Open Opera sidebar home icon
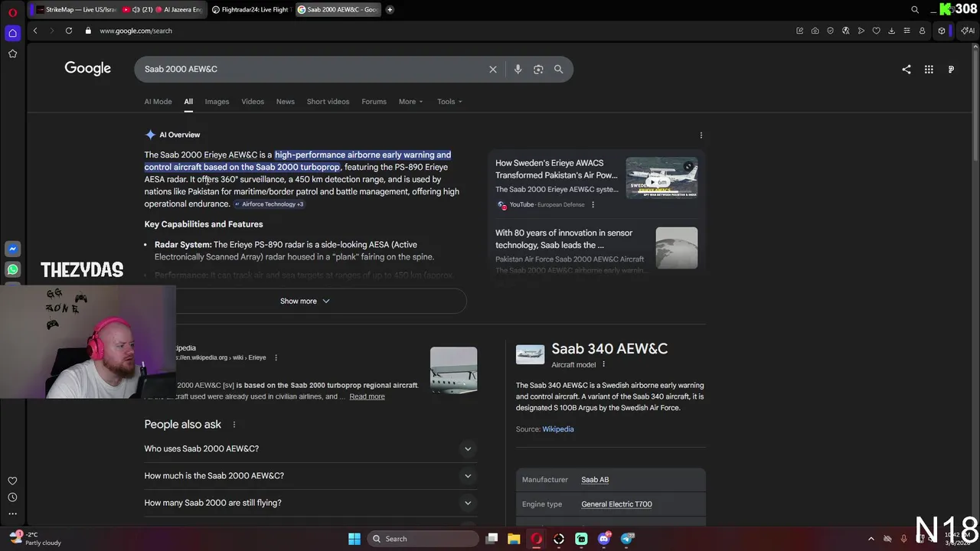Viewport: 980px width, 551px height. click(12, 33)
